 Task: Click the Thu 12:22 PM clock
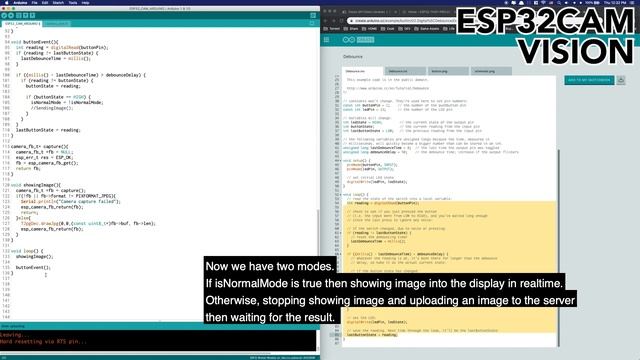pyautogui.click(x=615, y=2)
